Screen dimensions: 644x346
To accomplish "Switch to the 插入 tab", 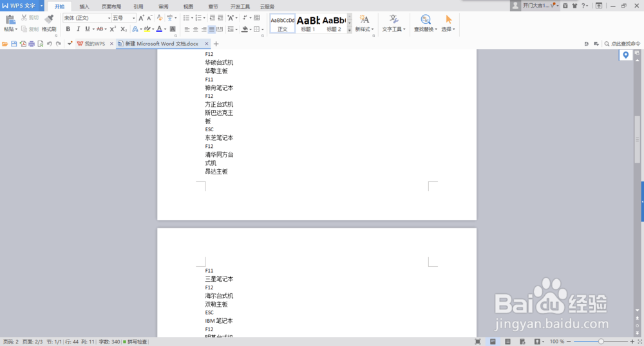I will point(84,6).
